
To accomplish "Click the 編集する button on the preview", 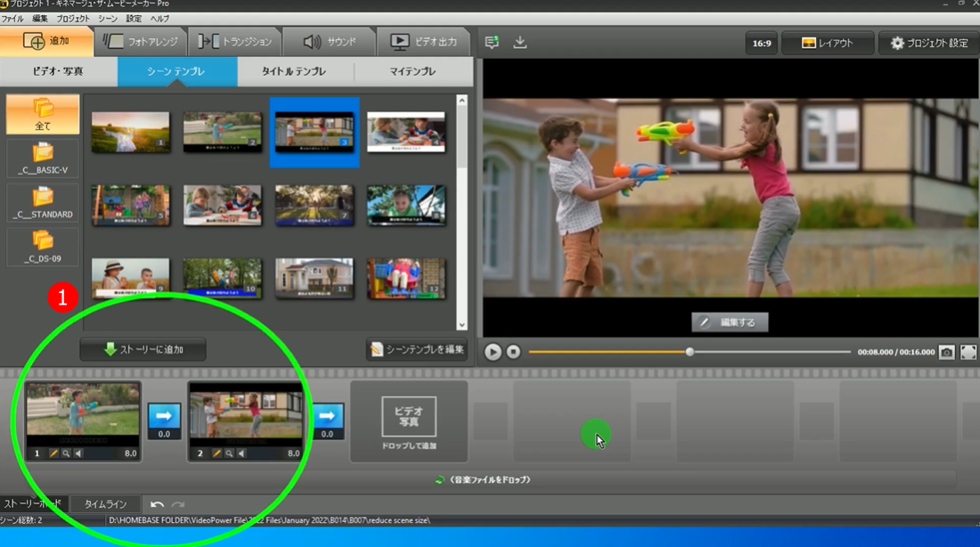I will 730,322.
